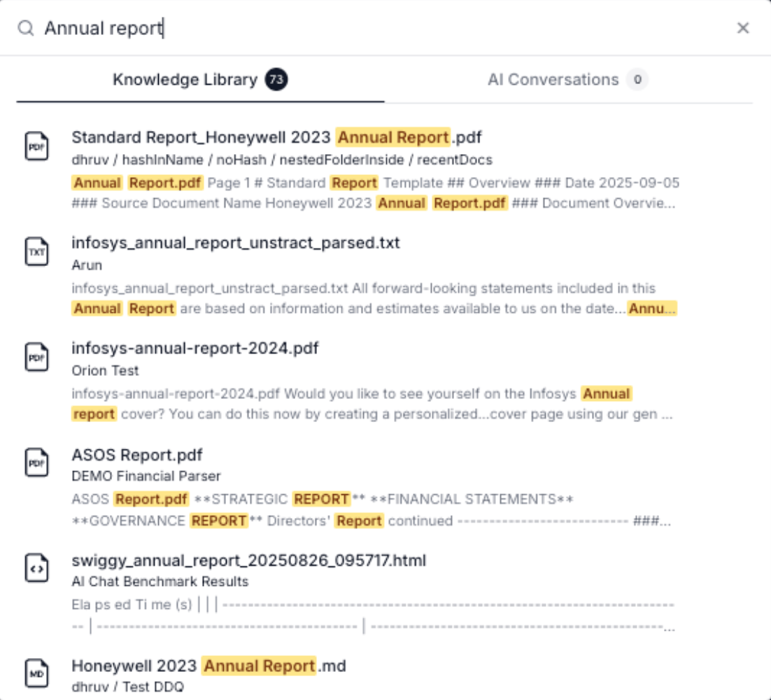
Task: Open ASOS Report.pdf result
Action: [x=136, y=454]
